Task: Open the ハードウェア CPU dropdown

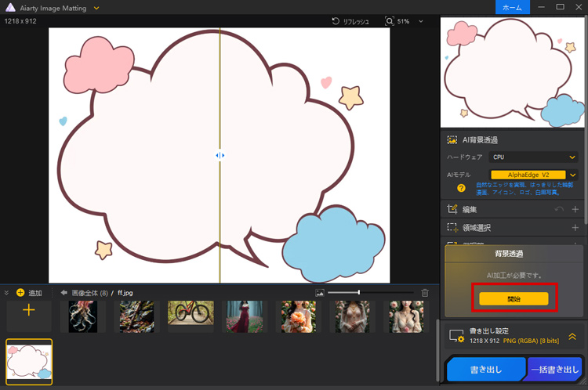Action: tap(533, 157)
